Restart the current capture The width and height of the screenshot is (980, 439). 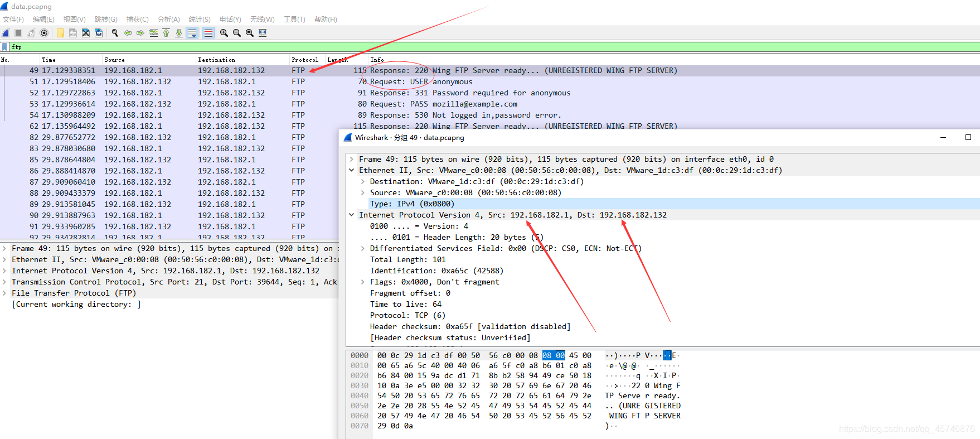tap(31, 33)
